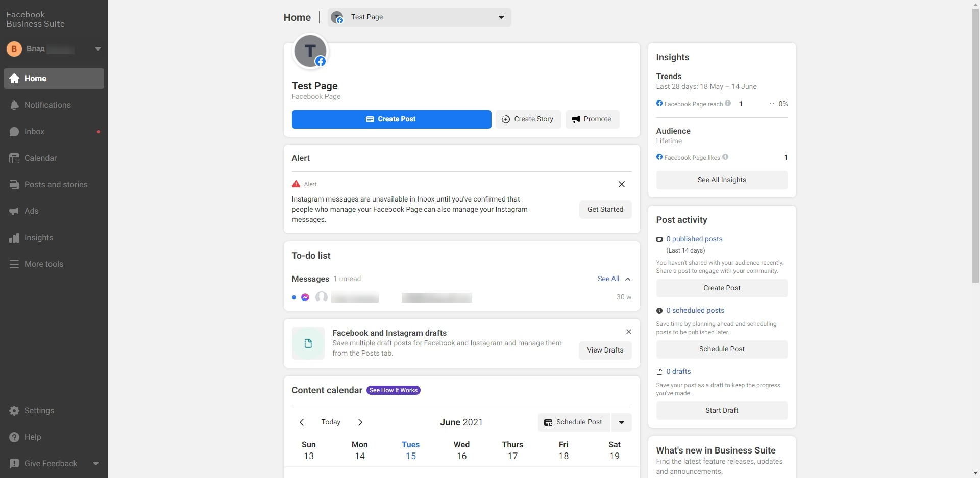The height and width of the screenshot is (478, 980).
Task: Open Ads in the sidebar
Action: pyautogui.click(x=54, y=211)
